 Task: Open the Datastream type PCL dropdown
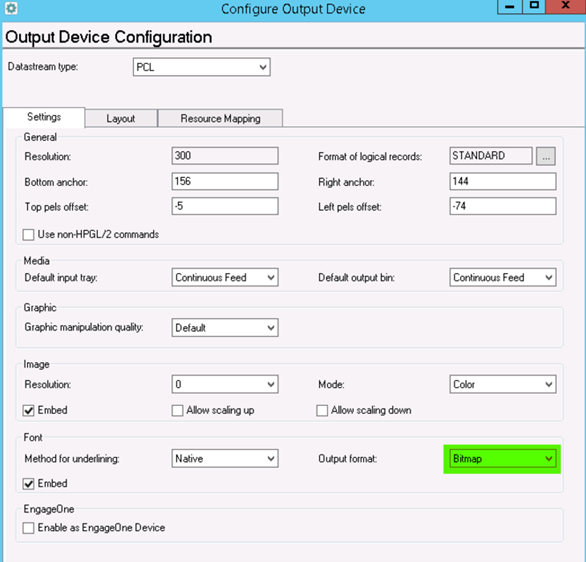pos(201,67)
